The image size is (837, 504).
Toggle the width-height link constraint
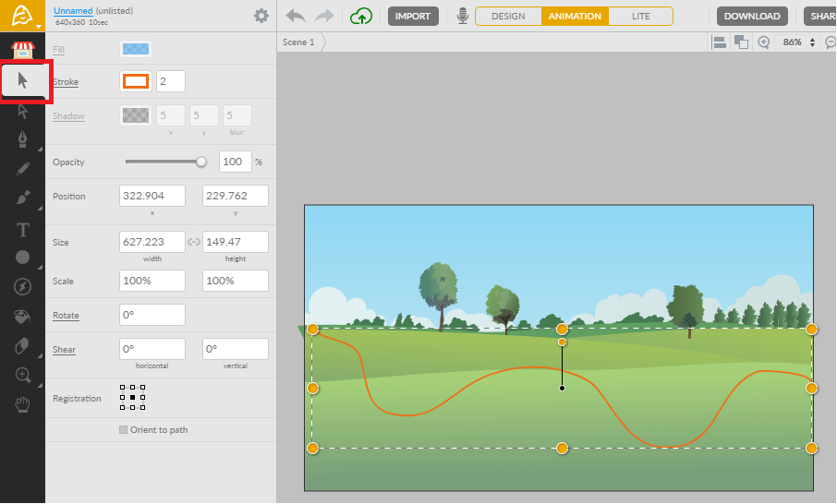click(x=194, y=242)
